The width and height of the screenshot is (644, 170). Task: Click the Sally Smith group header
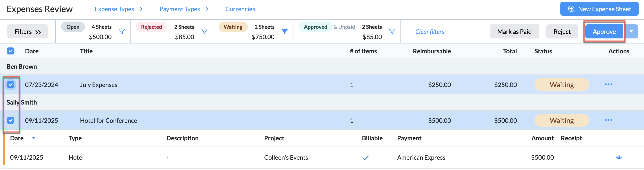coord(22,102)
